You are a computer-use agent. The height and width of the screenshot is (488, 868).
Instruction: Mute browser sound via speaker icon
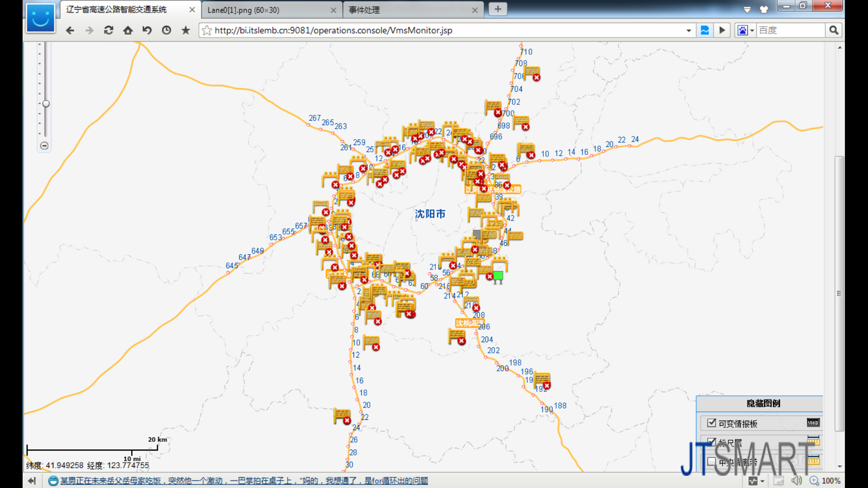[x=797, y=481]
